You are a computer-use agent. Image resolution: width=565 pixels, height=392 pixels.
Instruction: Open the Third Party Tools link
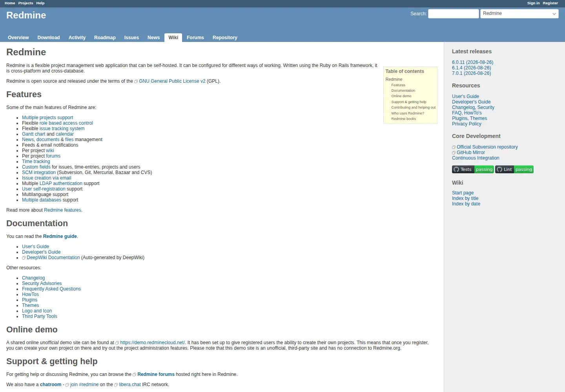coord(40,316)
